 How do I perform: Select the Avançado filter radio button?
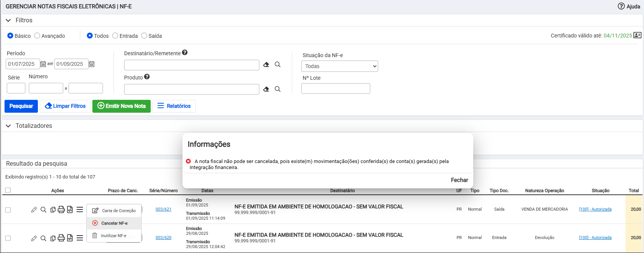[37, 36]
